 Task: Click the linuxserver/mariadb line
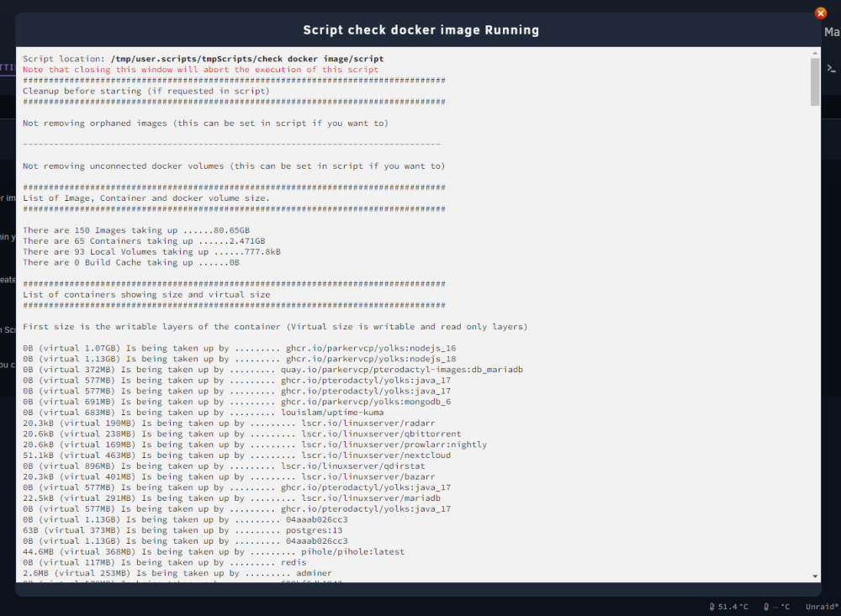pos(232,498)
